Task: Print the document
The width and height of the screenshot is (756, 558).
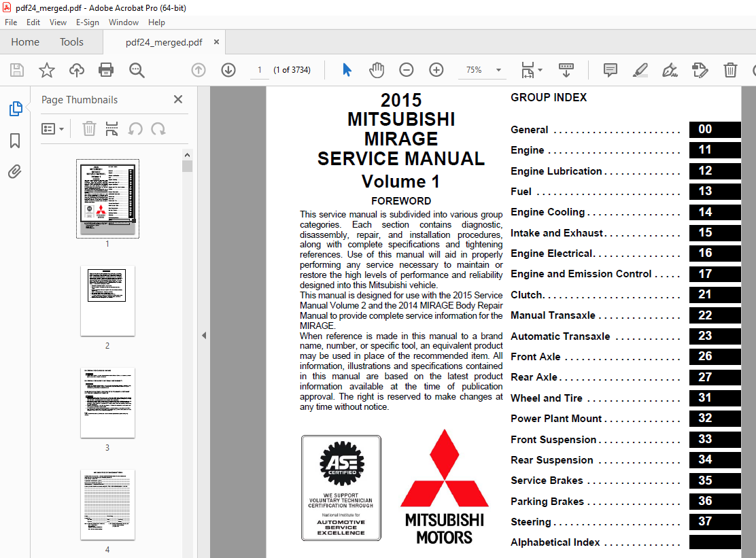Action: [x=106, y=71]
